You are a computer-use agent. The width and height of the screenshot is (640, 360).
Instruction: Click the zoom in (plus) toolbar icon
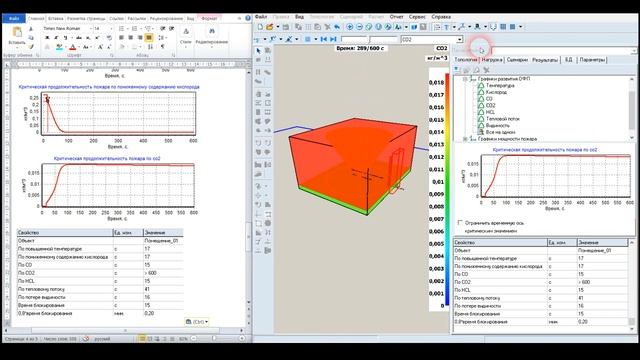(350, 27)
